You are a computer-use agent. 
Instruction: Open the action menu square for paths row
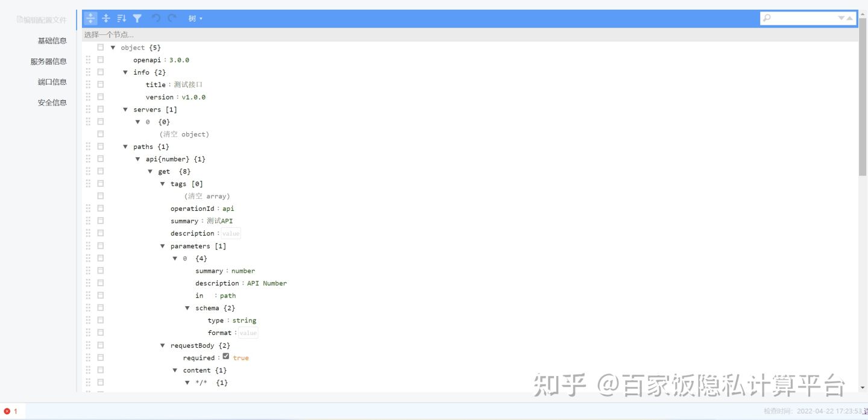pos(101,146)
